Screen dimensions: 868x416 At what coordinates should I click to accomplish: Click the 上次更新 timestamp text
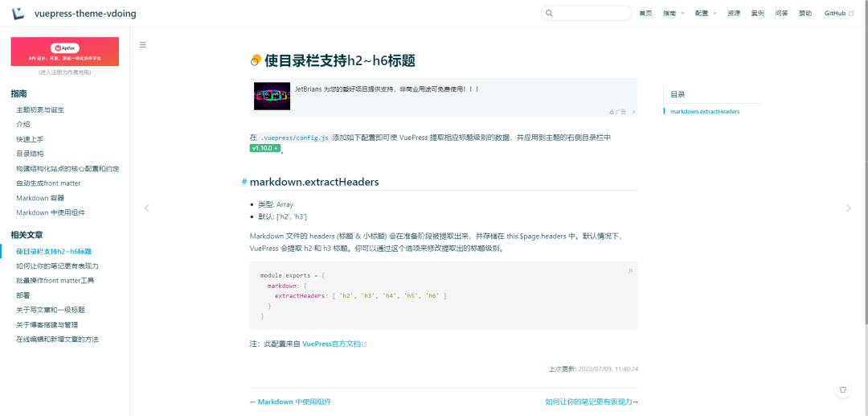point(594,369)
